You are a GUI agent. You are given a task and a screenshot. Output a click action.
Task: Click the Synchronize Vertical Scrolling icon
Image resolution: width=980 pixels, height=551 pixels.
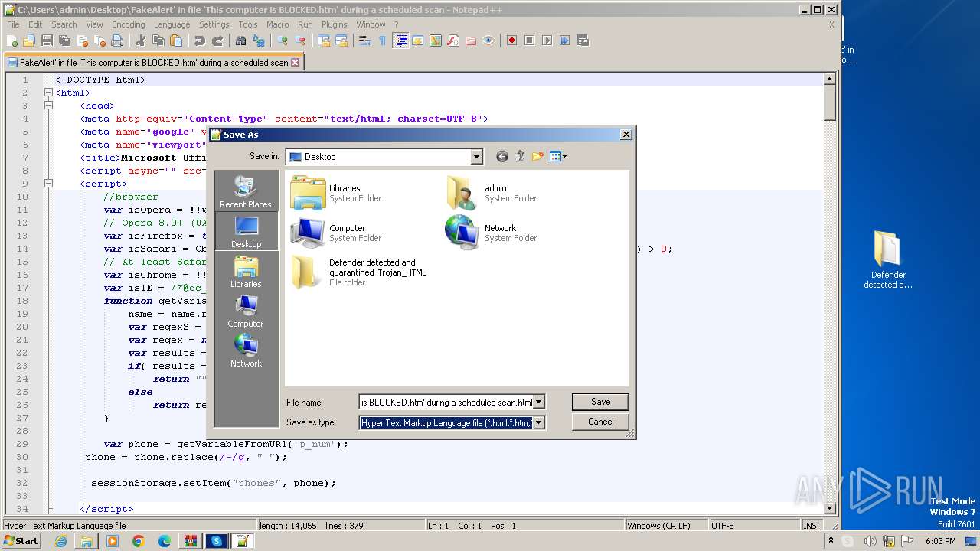(x=323, y=41)
